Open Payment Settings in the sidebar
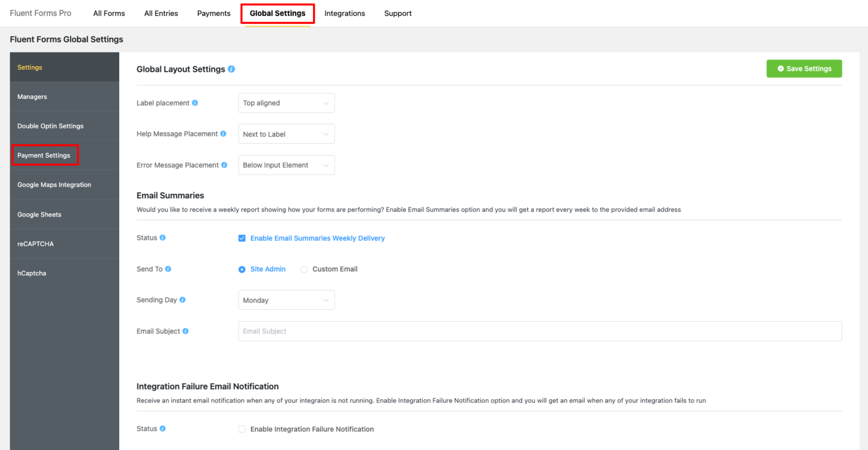Screen dimensions: 868x450 click(x=44, y=155)
